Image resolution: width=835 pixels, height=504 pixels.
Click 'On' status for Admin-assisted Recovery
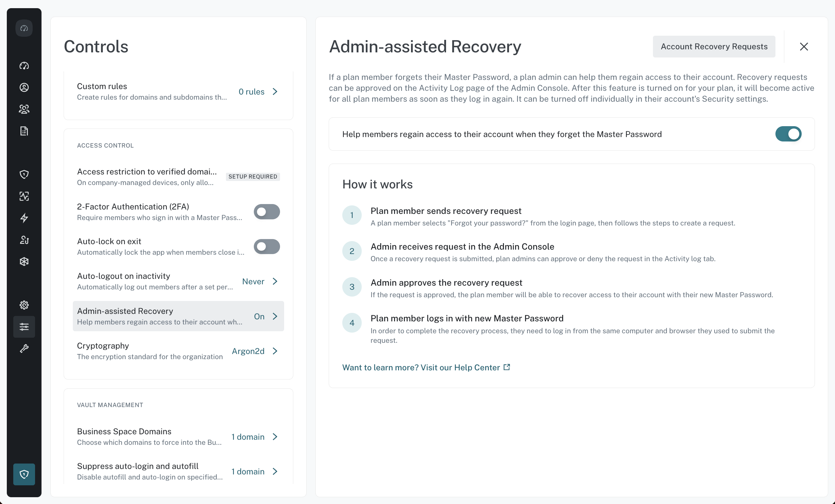pyautogui.click(x=259, y=316)
